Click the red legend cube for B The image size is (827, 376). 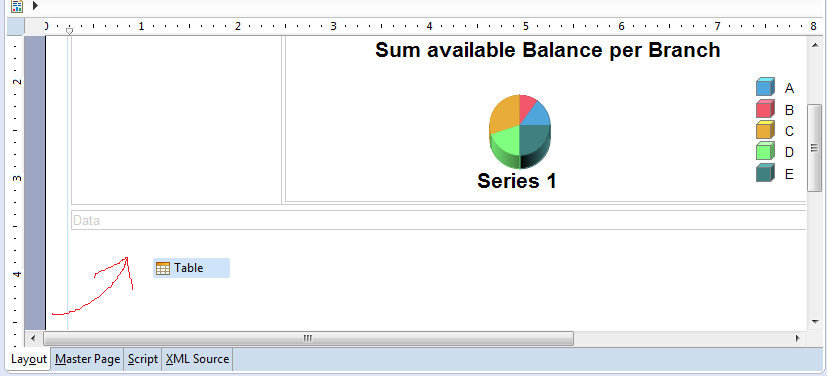[x=765, y=109]
